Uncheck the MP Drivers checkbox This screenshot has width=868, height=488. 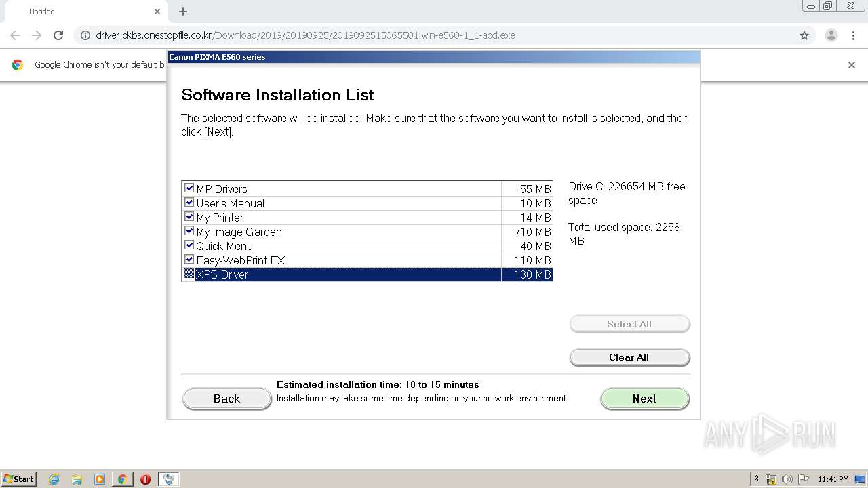point(189,188)
